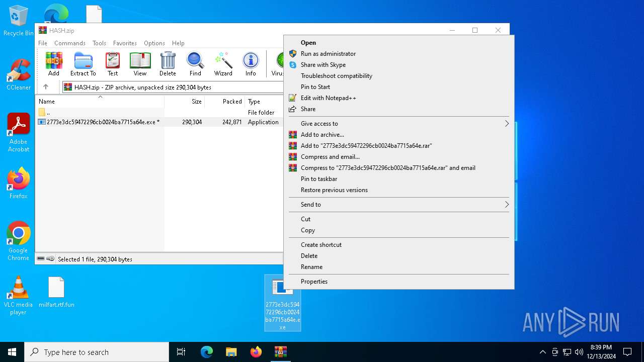Screen dimensions: 644x362
Task: Choose Cut in context menu
Action: (x=398, y=219)
